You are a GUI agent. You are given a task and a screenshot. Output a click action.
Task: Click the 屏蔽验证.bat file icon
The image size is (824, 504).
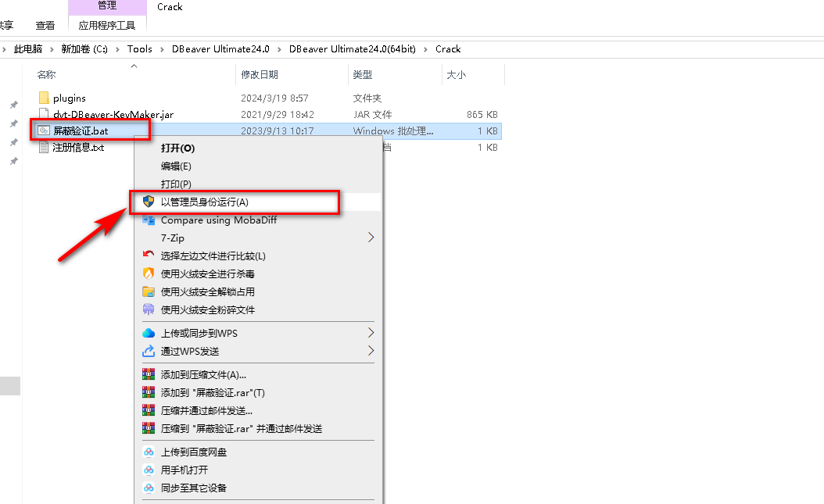click(x=44, y=130)
